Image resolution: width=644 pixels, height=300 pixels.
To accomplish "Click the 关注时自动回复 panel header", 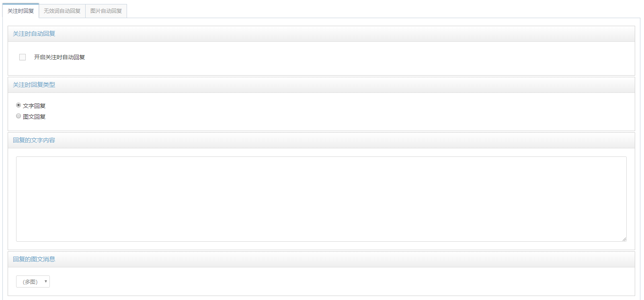I will [x=321, y=34].
